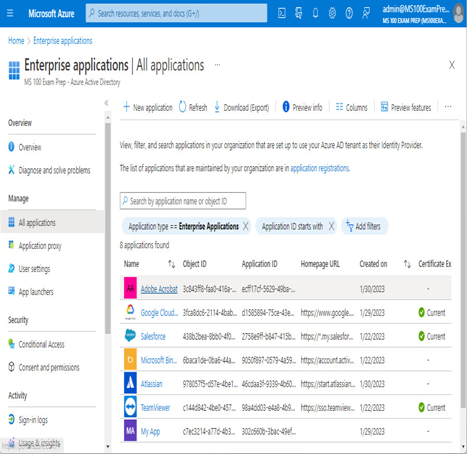Image resolution: width=468 pixels, height=456 pixels.
Task: Open the ellipsis next to page title
Action: [x=217, y=65]
